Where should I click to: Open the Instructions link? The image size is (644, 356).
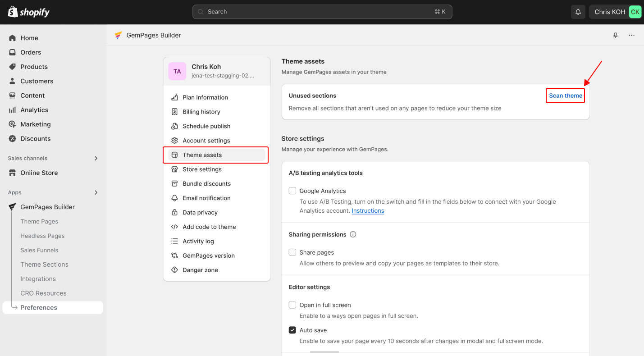368,211
